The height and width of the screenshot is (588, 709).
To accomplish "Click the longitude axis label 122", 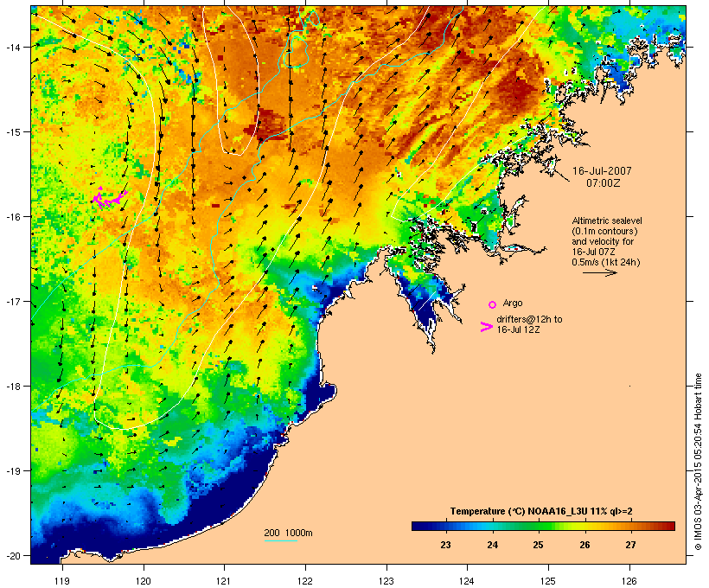I will [x=305, y=581].
